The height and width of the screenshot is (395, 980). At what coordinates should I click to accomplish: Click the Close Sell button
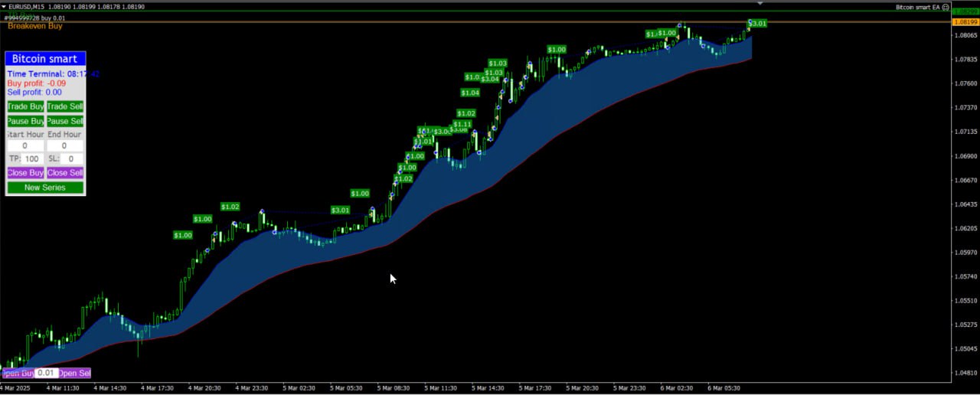coord(65,173)
